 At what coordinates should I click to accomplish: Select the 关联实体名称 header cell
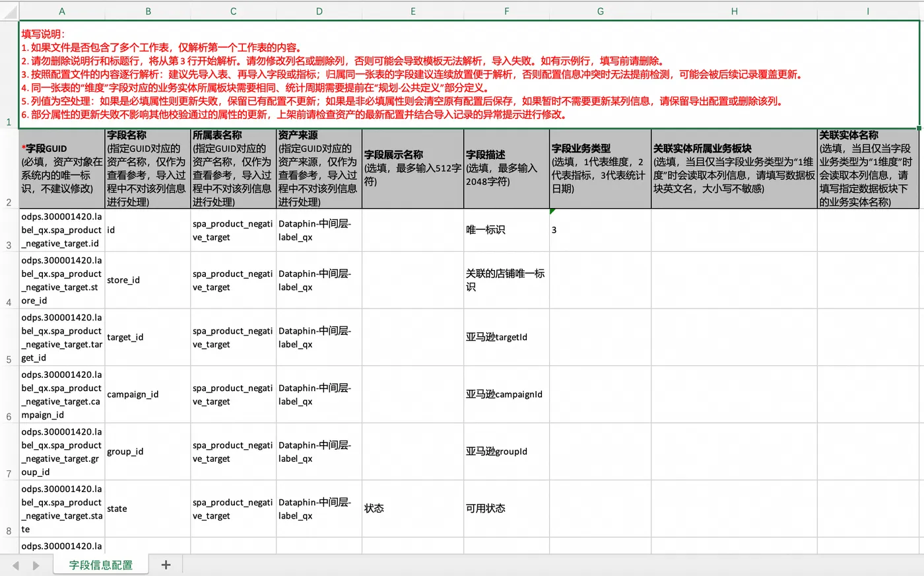tap(868, 169)
